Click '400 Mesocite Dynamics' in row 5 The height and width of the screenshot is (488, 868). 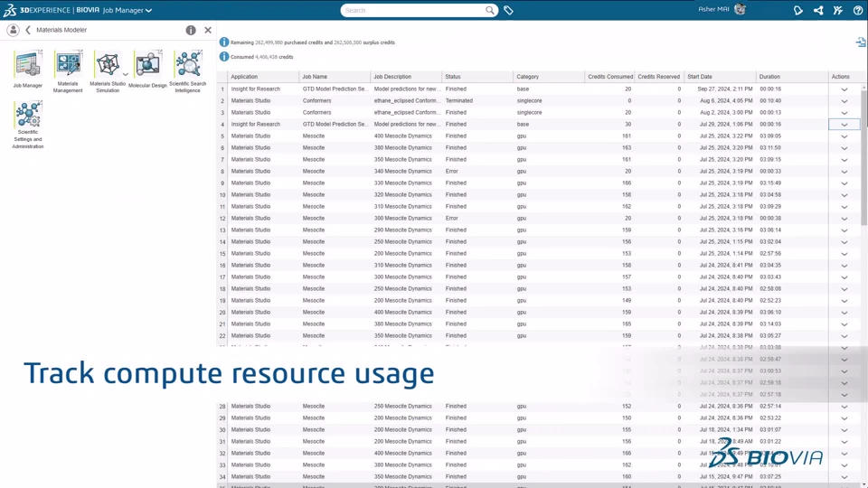coord(402,136)
